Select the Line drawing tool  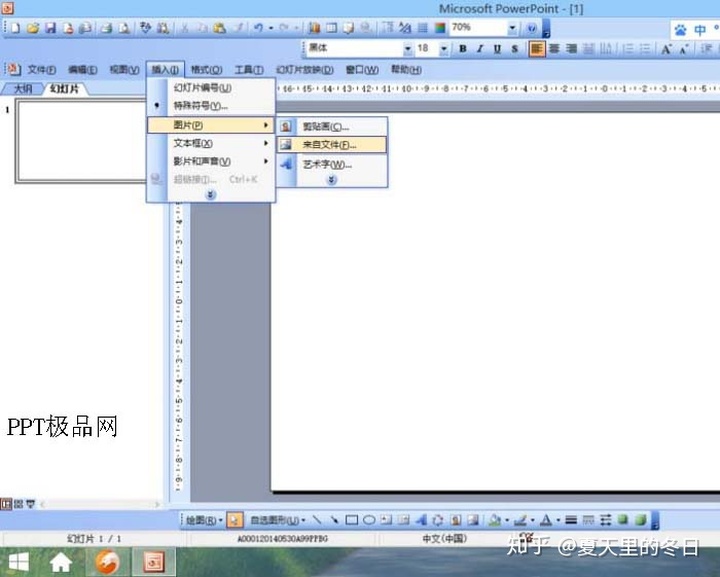click(317, 520)
